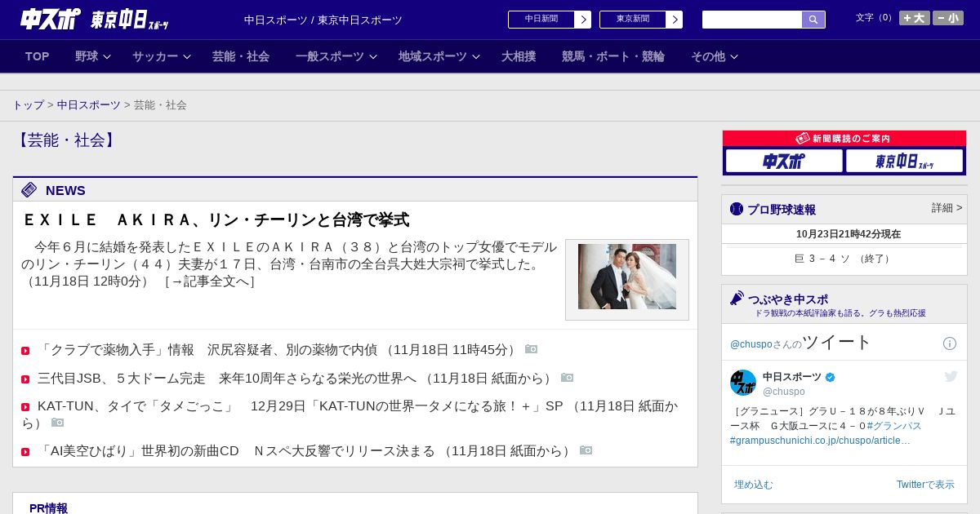Click #グランパス hashtag in tweet
This screenshot has height=514, width=980.
[x=894, y=426]
